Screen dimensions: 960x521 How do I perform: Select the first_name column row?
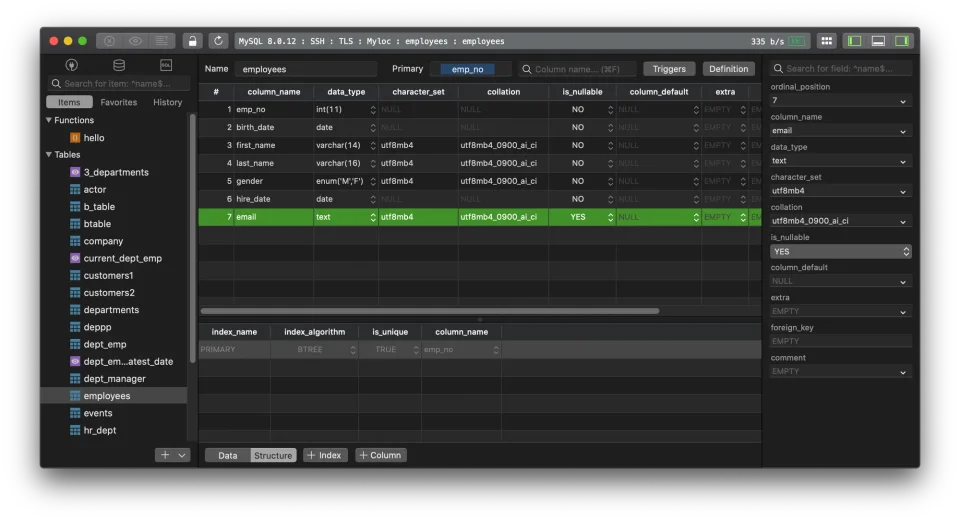(480, 145)
